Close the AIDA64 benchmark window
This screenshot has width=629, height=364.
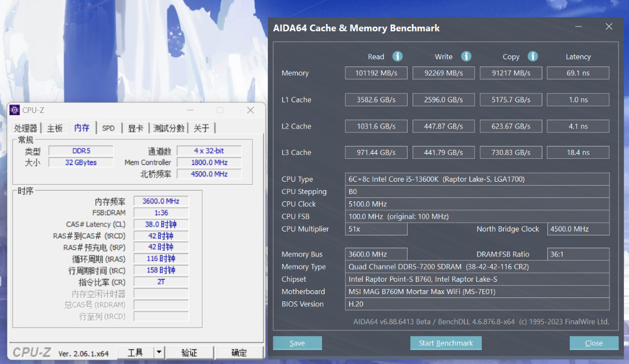[x=608, y=26]
